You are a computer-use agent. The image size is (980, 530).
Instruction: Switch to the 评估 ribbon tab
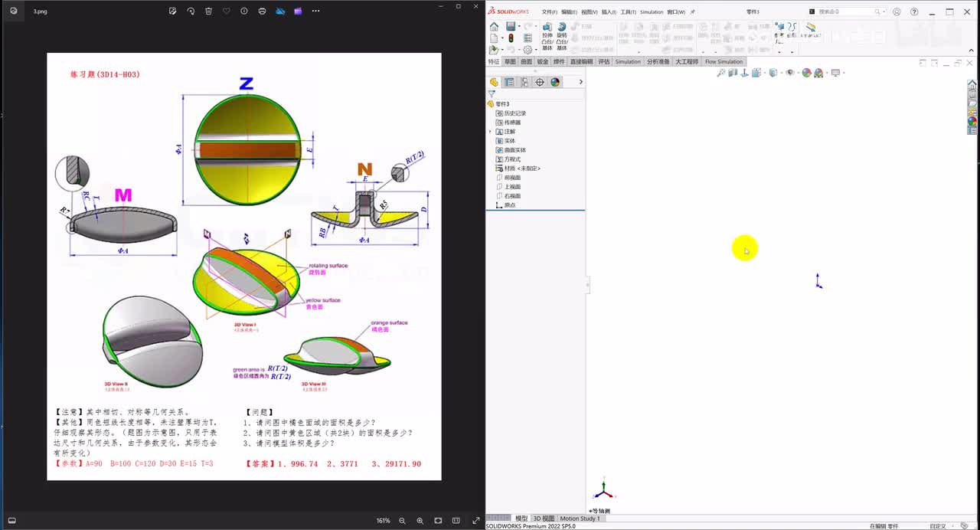click(604, 61)
